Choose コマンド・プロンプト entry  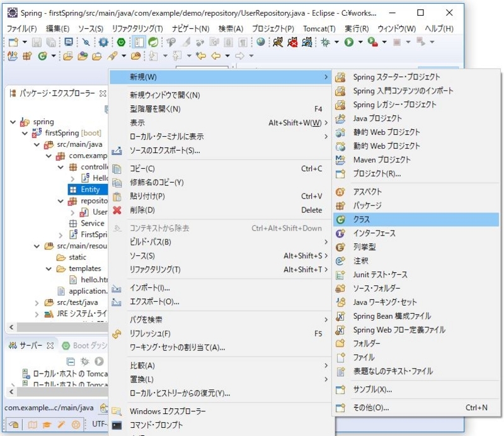coord(220,425)
